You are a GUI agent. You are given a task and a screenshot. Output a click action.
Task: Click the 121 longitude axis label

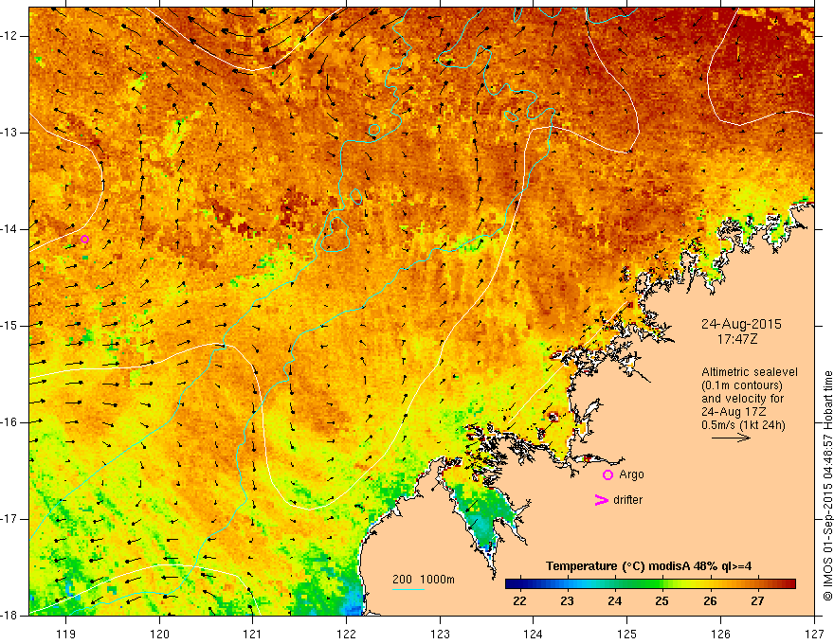point(253,634)
